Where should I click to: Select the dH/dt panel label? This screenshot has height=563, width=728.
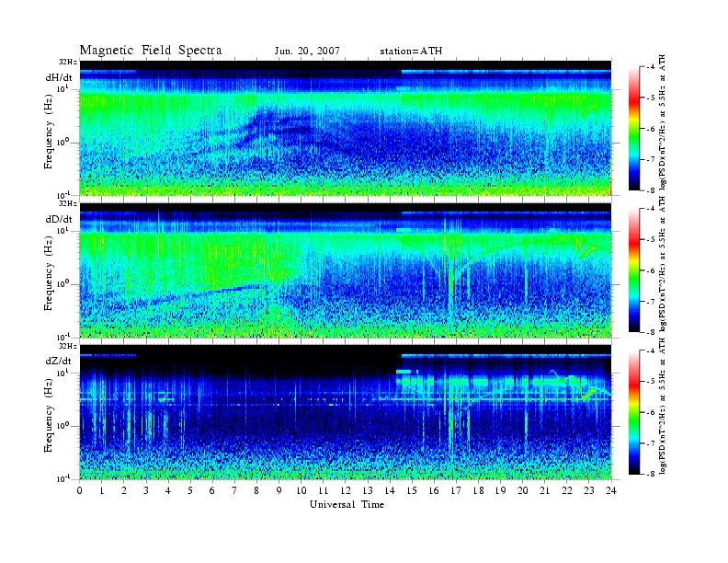coord(59,77)
